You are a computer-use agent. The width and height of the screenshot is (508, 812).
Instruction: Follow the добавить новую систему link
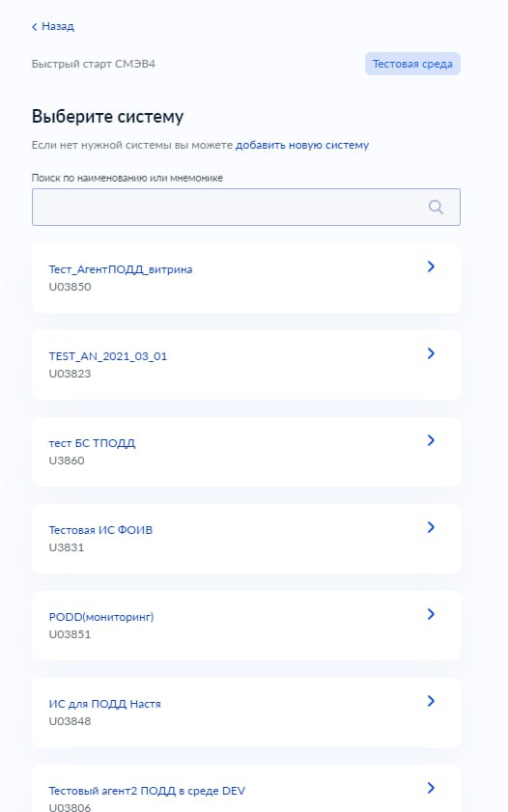[x=302, y=145]
